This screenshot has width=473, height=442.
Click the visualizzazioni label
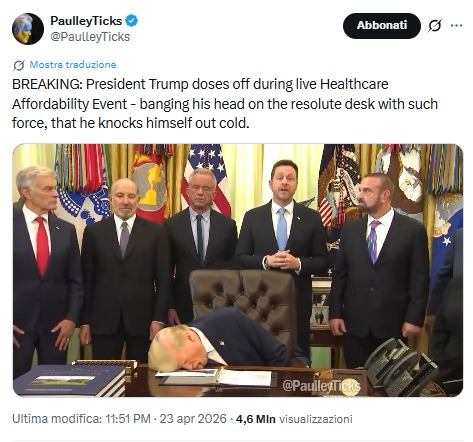(x=316, y=419)
